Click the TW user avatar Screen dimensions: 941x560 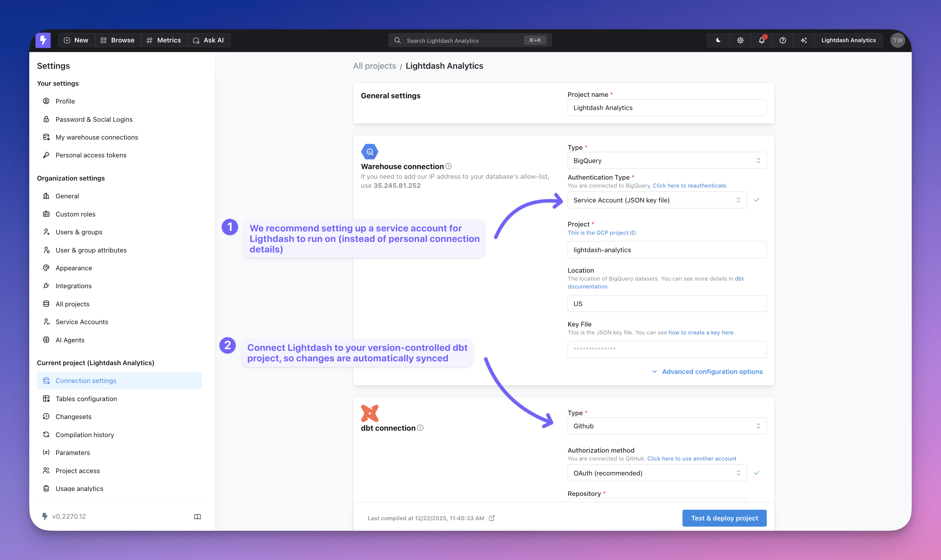point(897,40)
